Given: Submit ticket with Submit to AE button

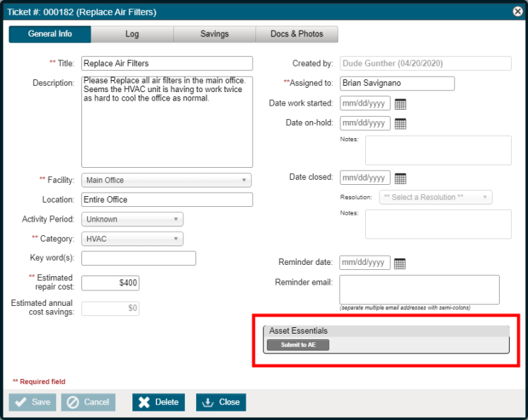Looking at the screenshot, I should tap(298, 345).
